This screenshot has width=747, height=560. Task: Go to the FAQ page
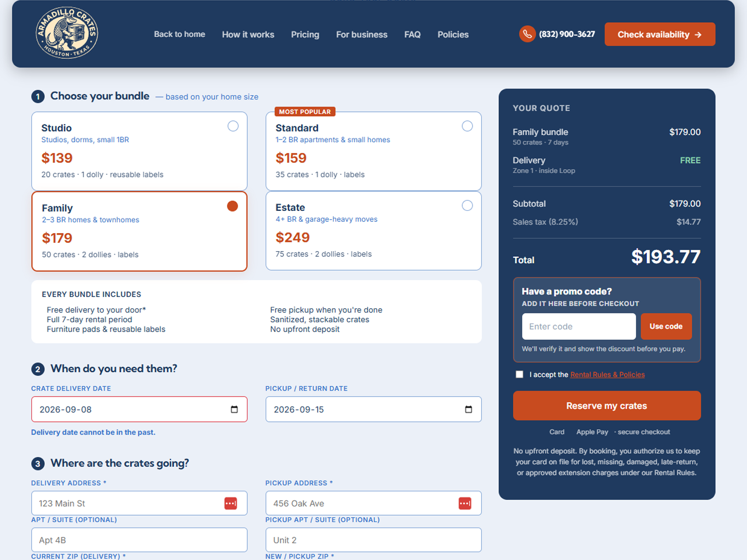(412, 35)
